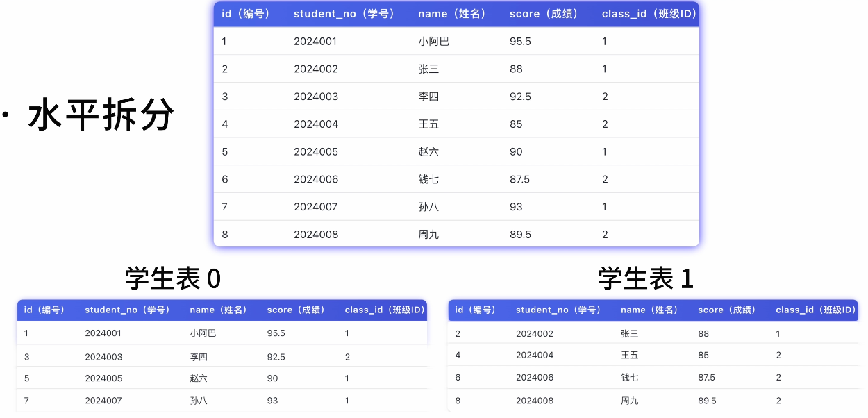Click 2024006 in the 学生表 1 table
This screenshot has width=868, height=418.
coord(535,377)
